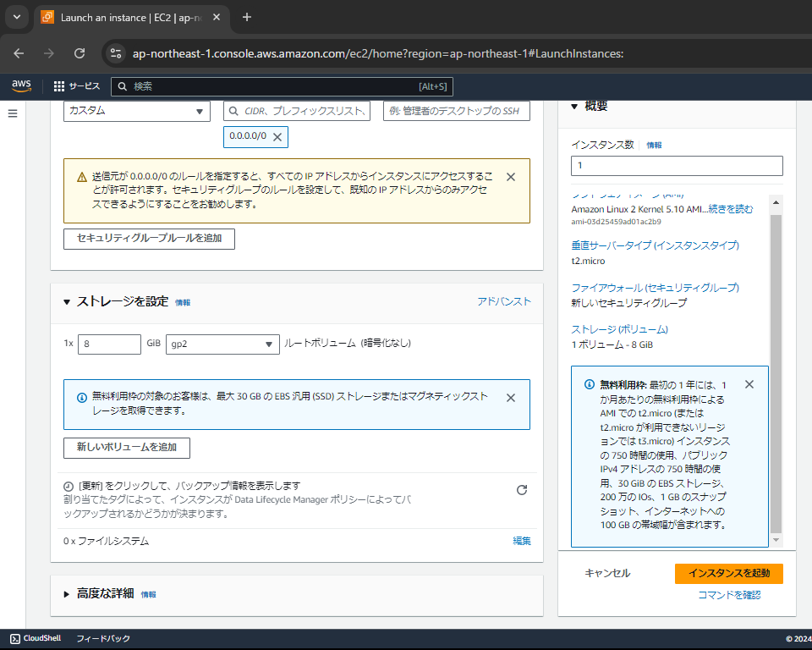This screenshot has width=812, height=650.
Task: Open the アドバンスト storage link
Action: pos(504,301)
